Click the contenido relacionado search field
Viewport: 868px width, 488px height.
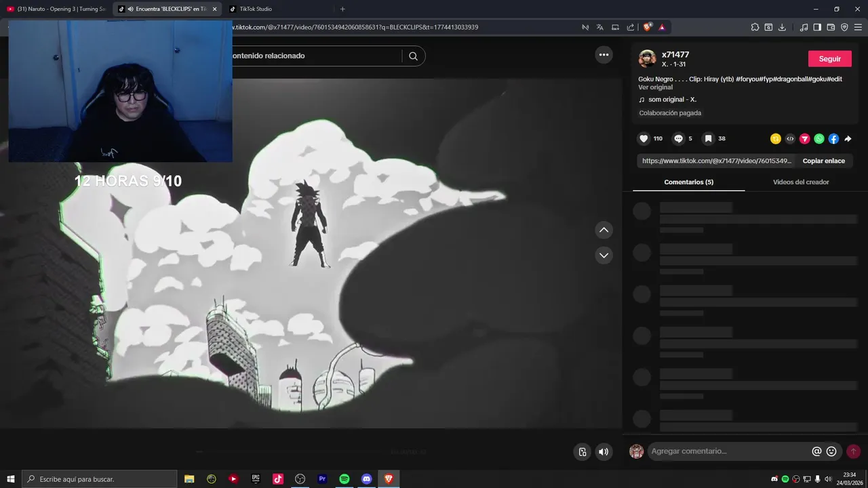315,56
